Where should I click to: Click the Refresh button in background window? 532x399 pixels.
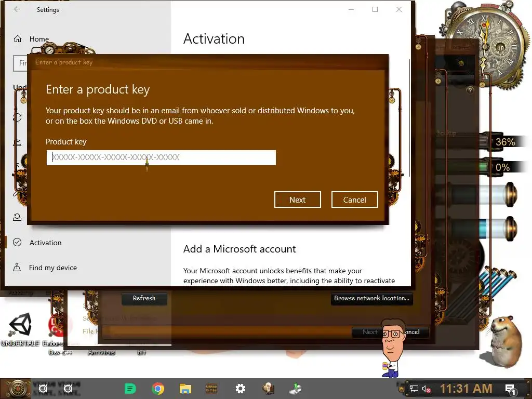tap(144, 298)
